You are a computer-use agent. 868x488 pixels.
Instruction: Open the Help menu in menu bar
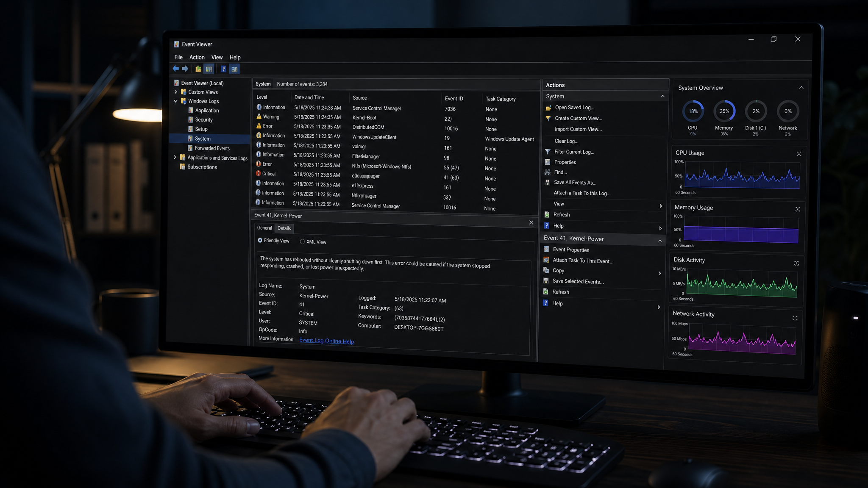pos(235,57)
